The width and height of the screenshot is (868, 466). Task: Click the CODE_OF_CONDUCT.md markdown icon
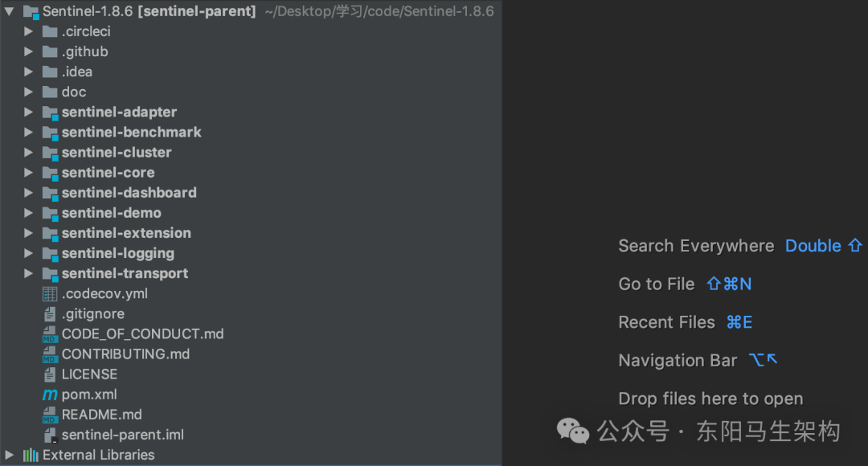50,334
